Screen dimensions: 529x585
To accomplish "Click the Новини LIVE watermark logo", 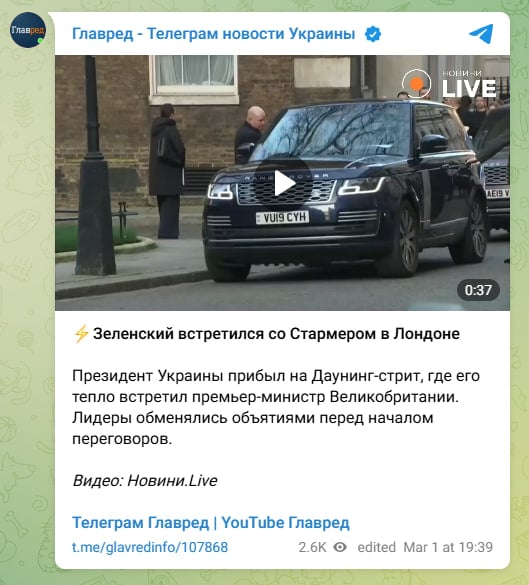I will point(449,84).
